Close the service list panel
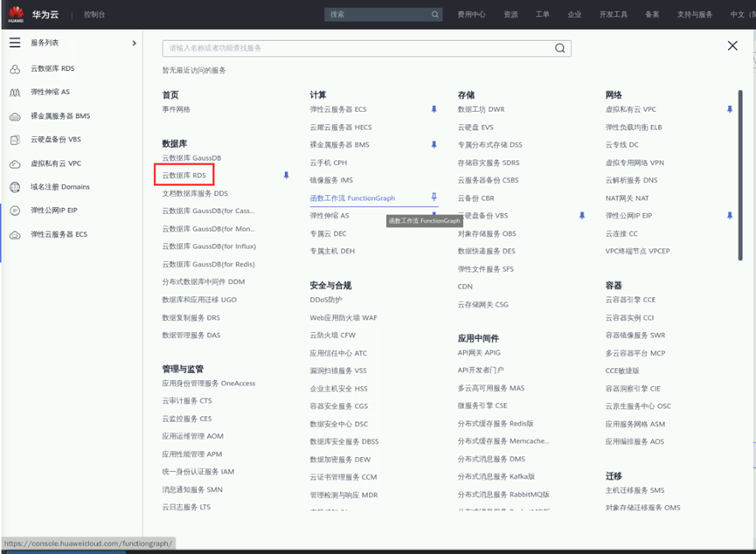The height and width of the screenshot is (554, 756). pos(732,45)
